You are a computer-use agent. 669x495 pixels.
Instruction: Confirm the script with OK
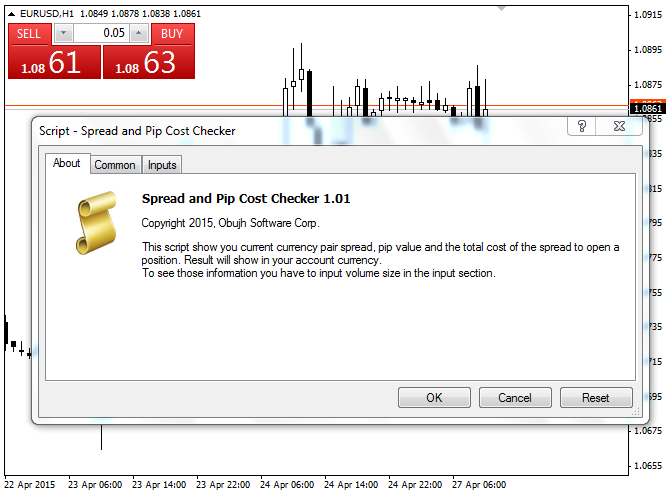click(434, 398)
